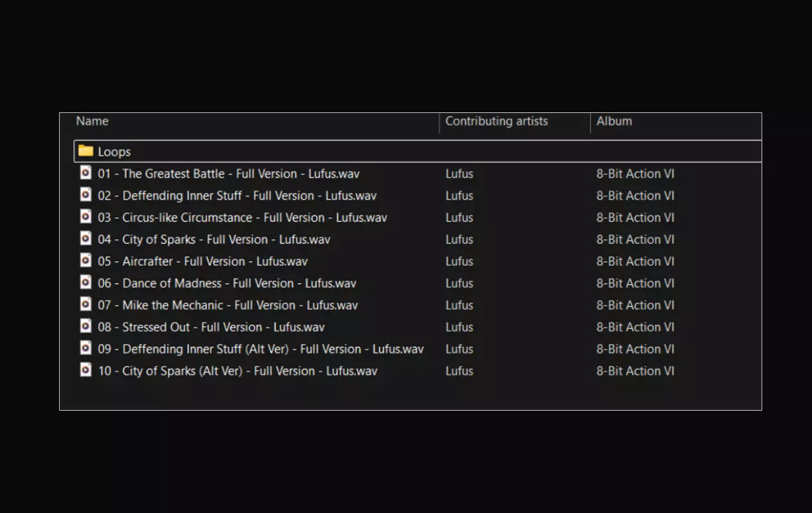
Task: Click 8-Bit Action VI album in Aircrafter row
Action: click(x=636, y=261)
